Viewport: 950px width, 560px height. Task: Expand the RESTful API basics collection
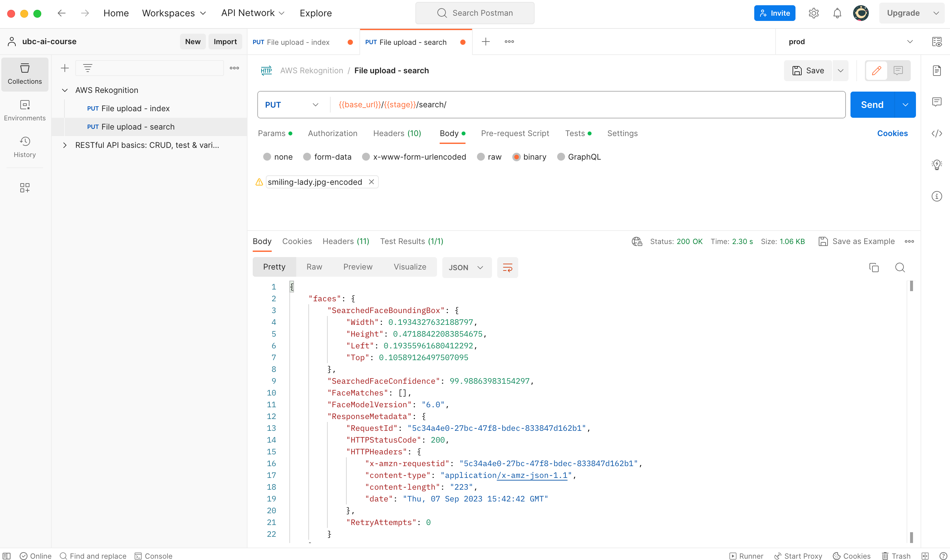[x=65, y=145]
